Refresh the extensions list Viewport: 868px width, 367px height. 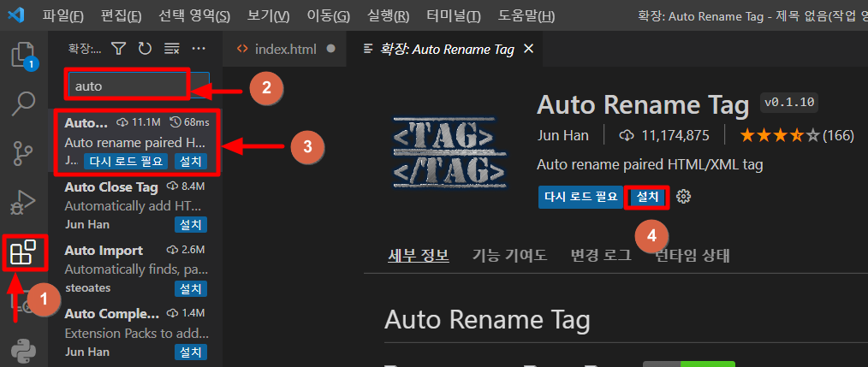pos(145,49)
